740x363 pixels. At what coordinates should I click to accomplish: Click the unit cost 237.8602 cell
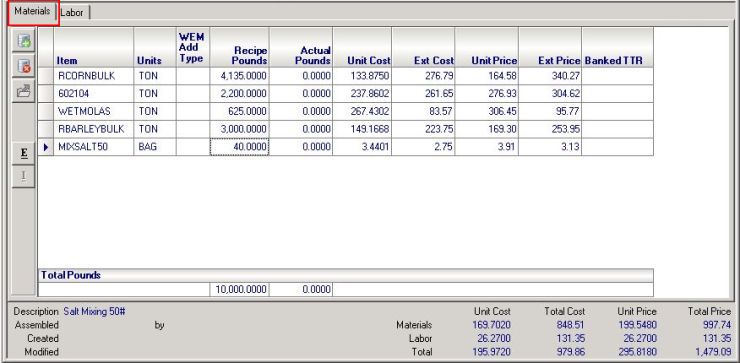click(x=362, y=94)
